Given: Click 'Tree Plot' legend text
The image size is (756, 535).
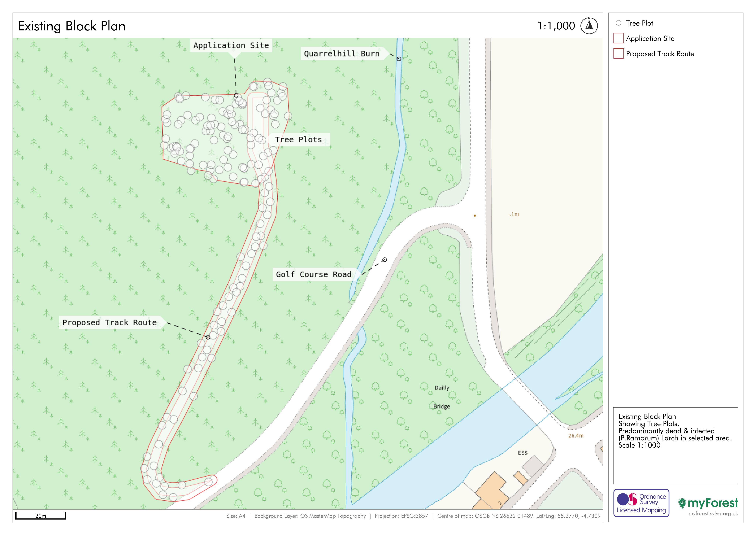Looking at the screenshot, I should pos(639,23).
